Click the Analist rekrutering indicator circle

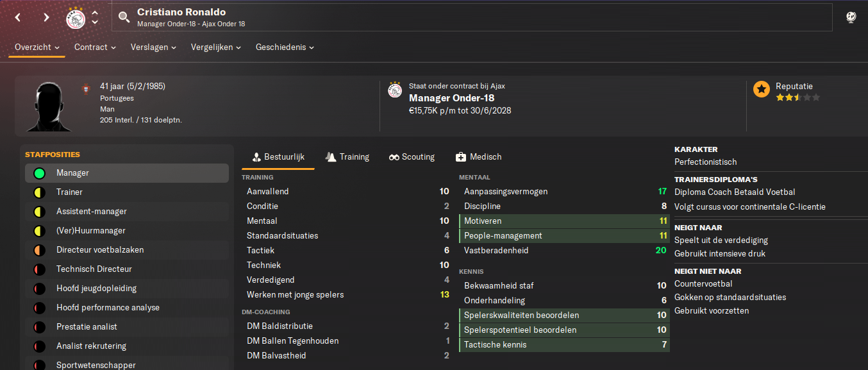point(39,346)
